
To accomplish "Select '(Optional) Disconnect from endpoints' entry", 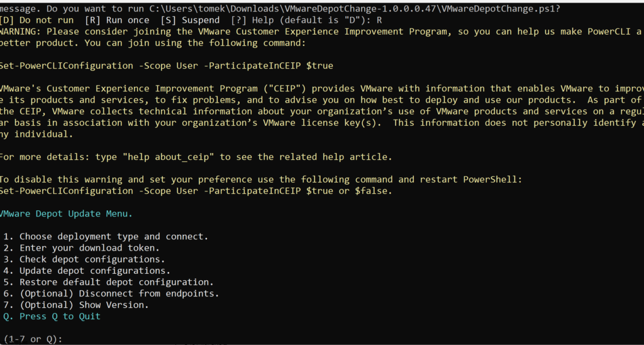I will pyautogui.click(x=111, y=294).
